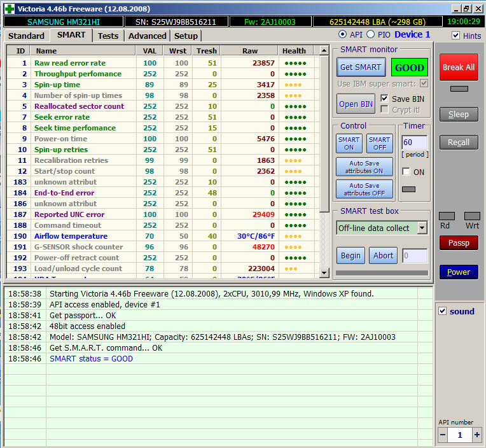This screenshot has height=448, width=486.
Task: Click the Health column header
Action: (x=296, y=50)
